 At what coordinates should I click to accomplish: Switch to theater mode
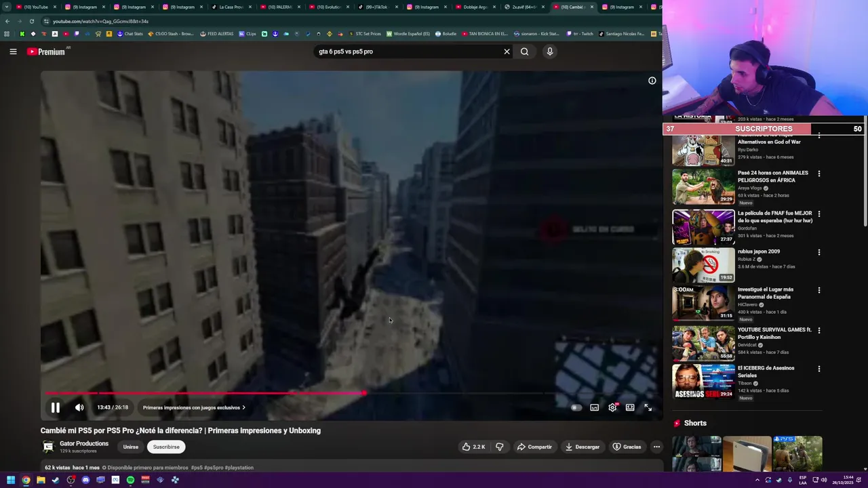(630, 407)
